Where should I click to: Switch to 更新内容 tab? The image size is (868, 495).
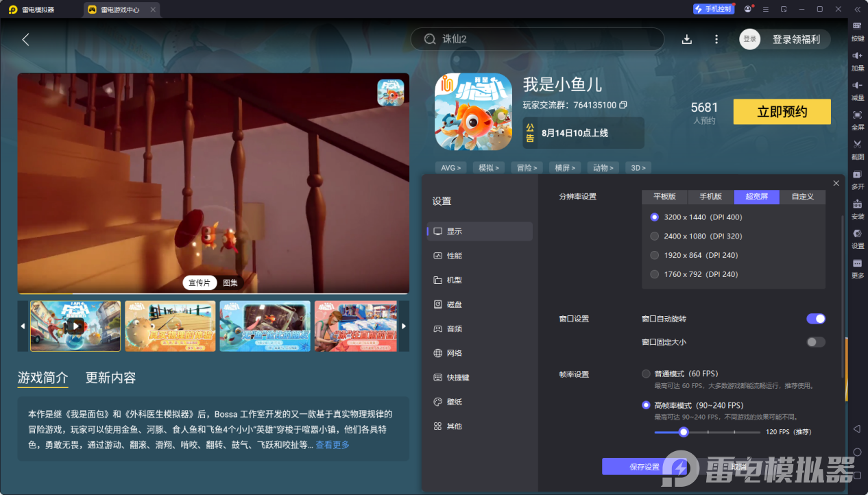110,378
